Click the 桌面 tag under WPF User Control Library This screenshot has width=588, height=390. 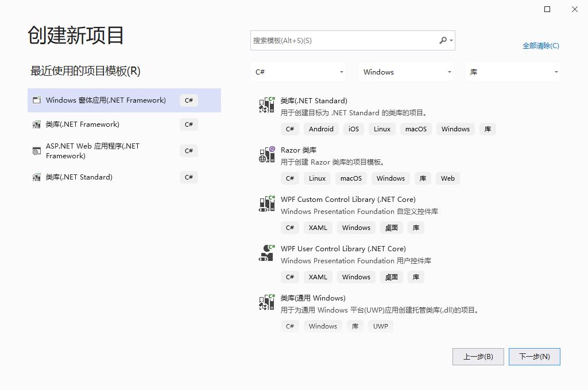392,277
